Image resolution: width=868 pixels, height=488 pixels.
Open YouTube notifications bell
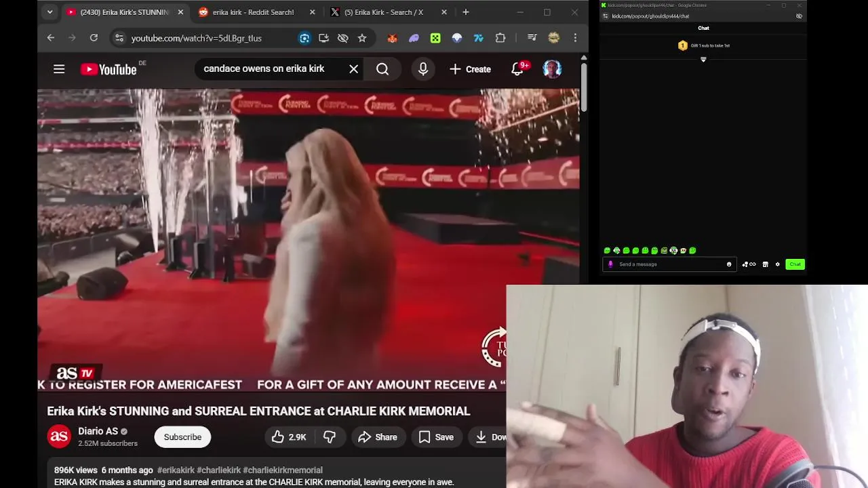pos(517,69)
